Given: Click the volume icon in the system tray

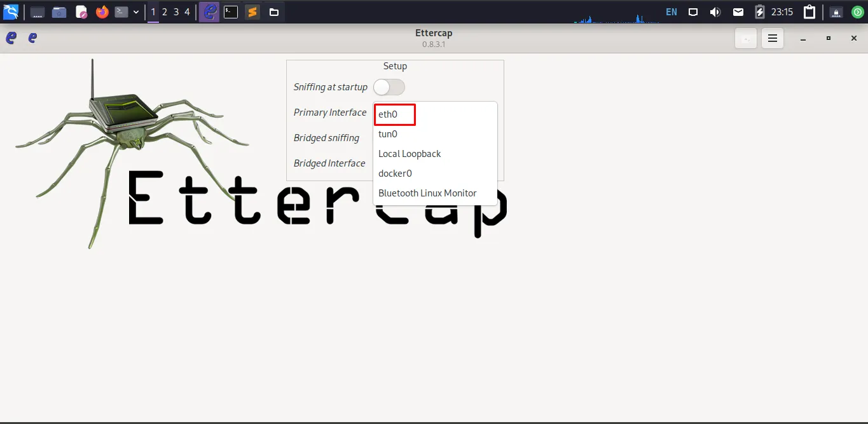Looking at the screenshot, I should (714, 11).
